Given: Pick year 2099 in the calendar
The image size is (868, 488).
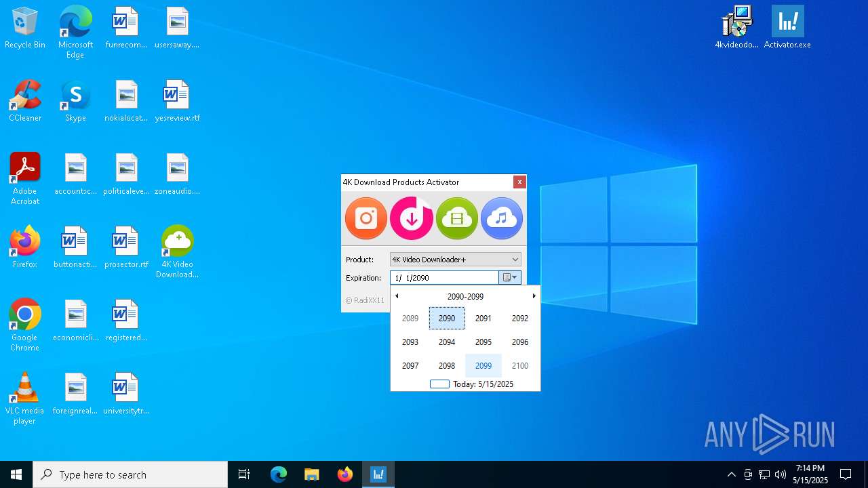Looking at the screenshot, I should [x=484, y=366].
